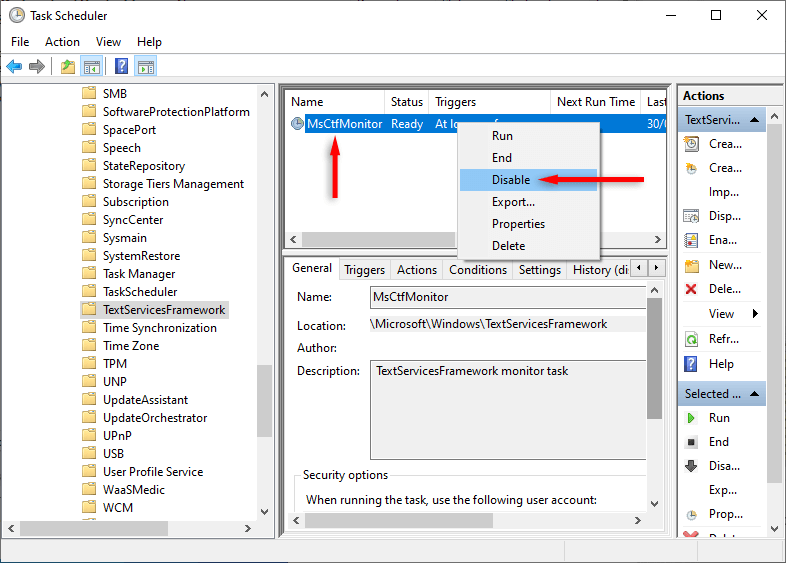The image size is (786, 563).
Task: Choose Disable from the context menu
Action: 510,180
